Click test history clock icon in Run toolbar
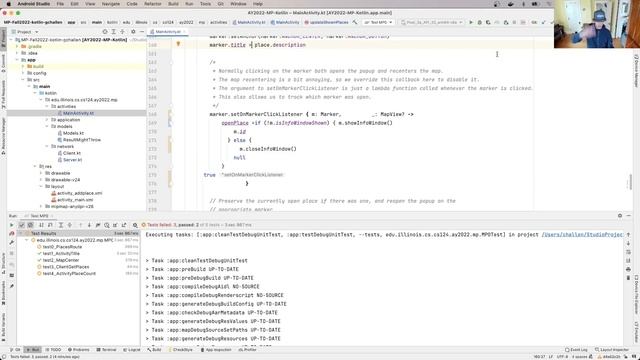The height and width of the screenshot is (360, 640). click(x=107, y=225)
